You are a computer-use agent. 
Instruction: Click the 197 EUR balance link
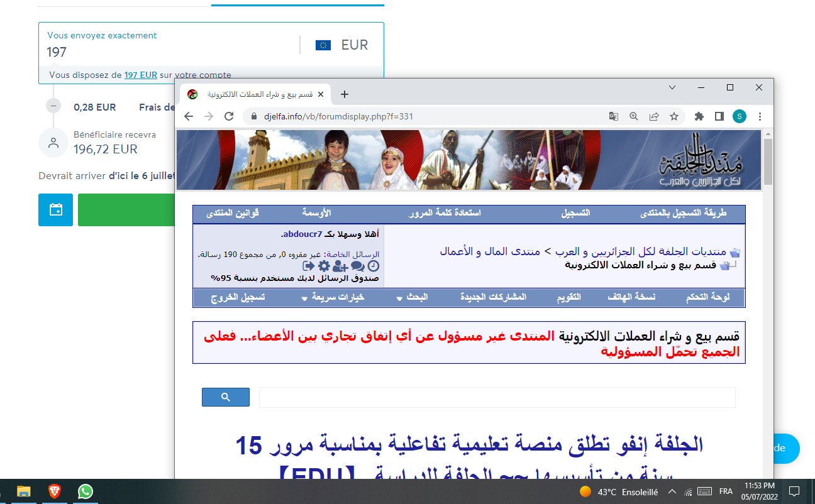tap(140, 75)
